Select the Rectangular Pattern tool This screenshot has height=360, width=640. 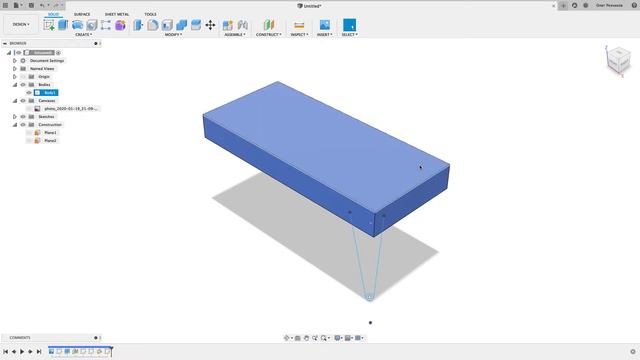(106, 25)
